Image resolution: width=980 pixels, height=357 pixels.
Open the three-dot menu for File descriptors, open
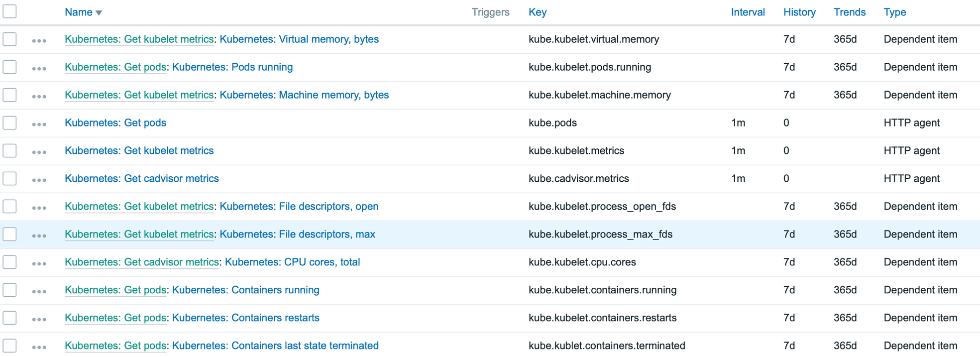39,208
